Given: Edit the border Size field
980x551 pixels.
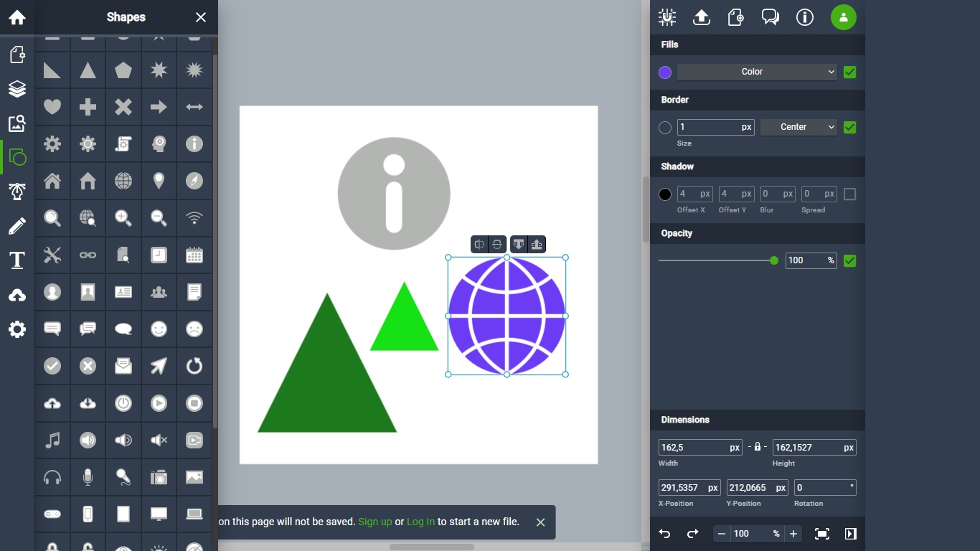Looking at the screenshot, I should (x=715, y=127).
